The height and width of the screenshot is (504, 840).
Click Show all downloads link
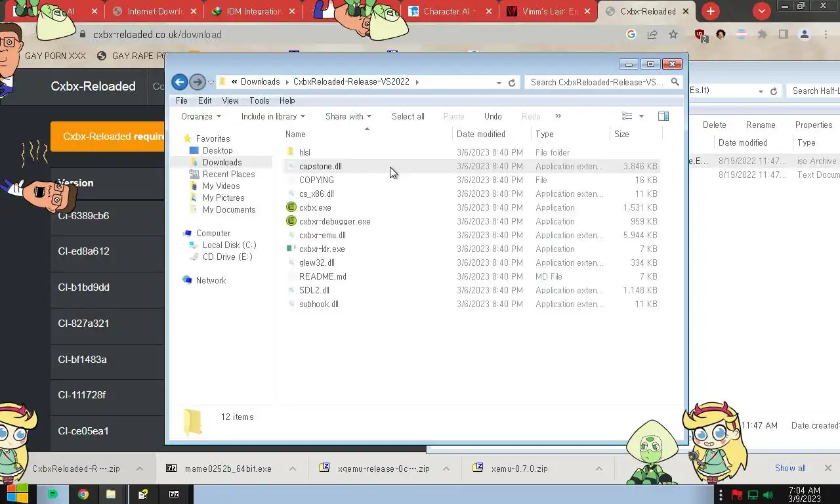(x=790, y=468)
